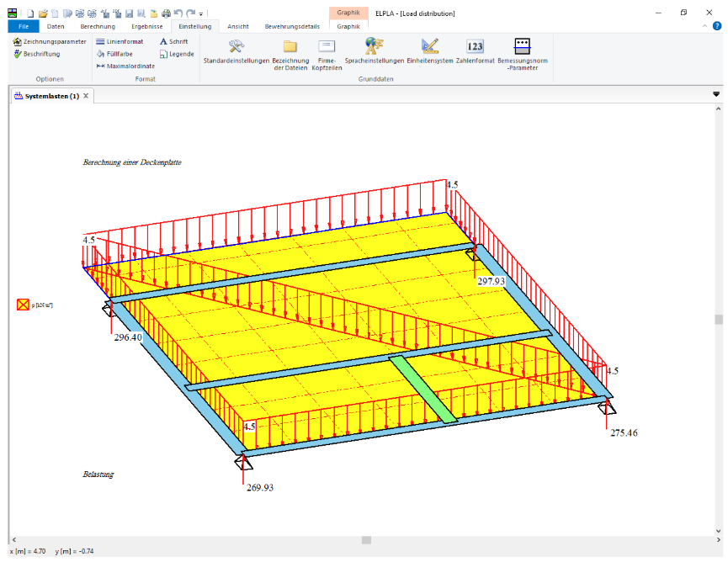Click the support reaction value 275.46

pos(624,433)
